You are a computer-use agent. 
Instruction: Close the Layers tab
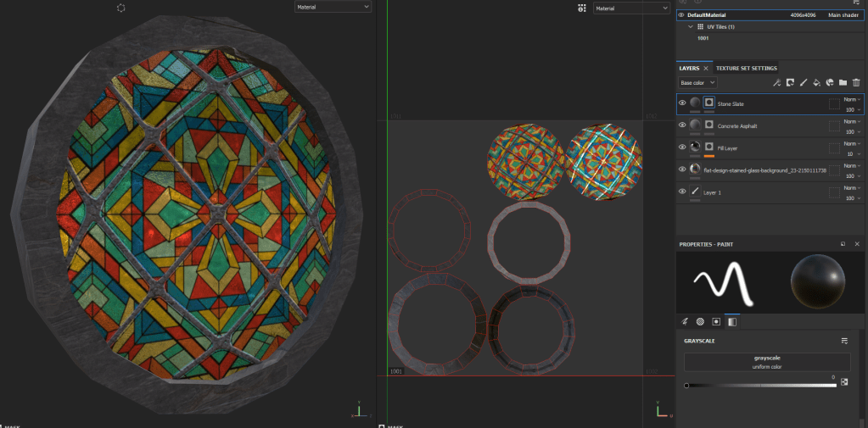(x=706, y=68)
